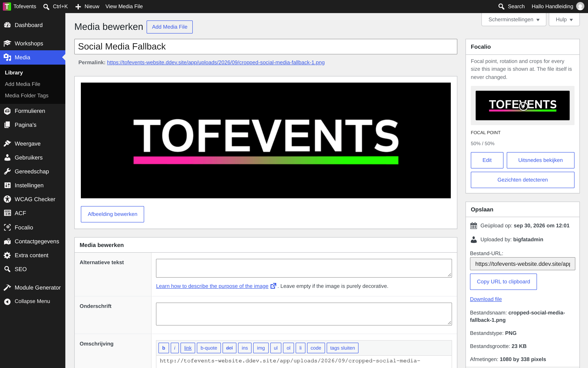Open Library in the Media submenu

tap(14, 73)
